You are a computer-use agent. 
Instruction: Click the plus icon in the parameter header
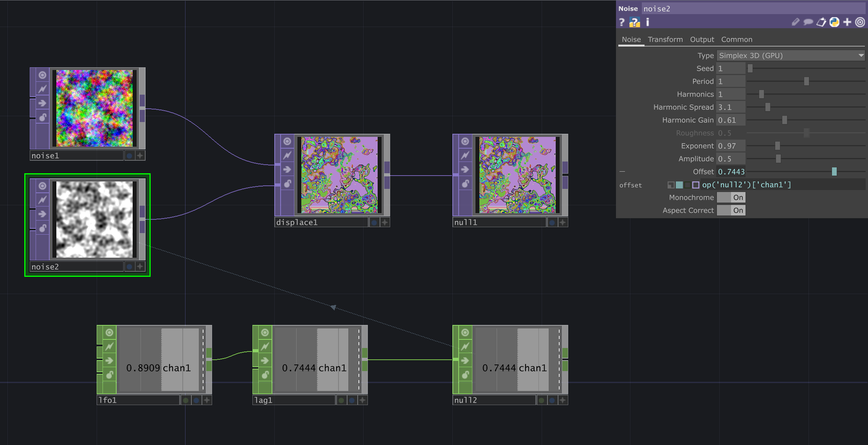tap(847, 22)
